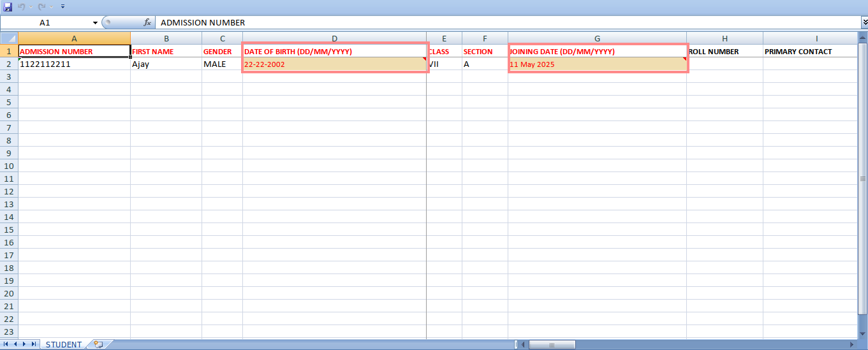
Task: Click the Select All corner button
Action: click(9, 38)
